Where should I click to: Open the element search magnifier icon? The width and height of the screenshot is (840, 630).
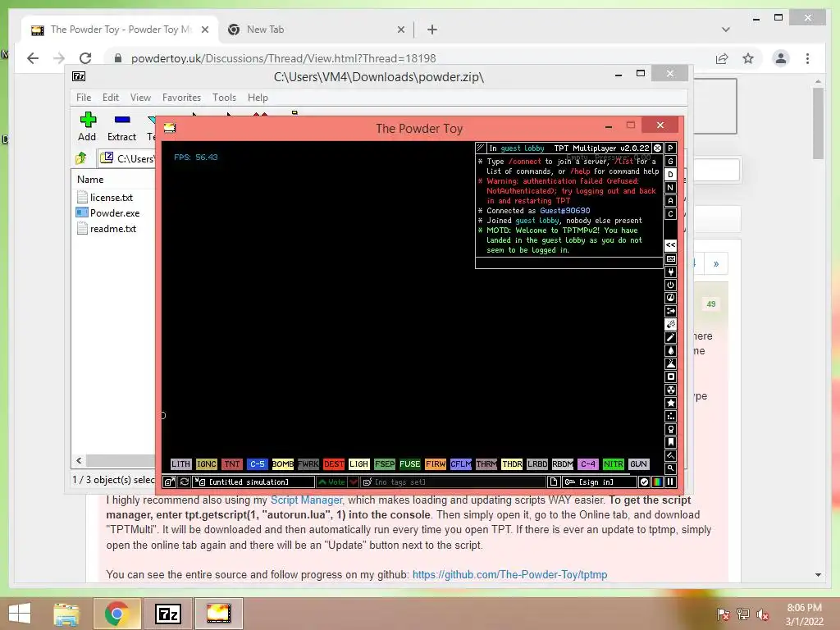pos(670,468)
